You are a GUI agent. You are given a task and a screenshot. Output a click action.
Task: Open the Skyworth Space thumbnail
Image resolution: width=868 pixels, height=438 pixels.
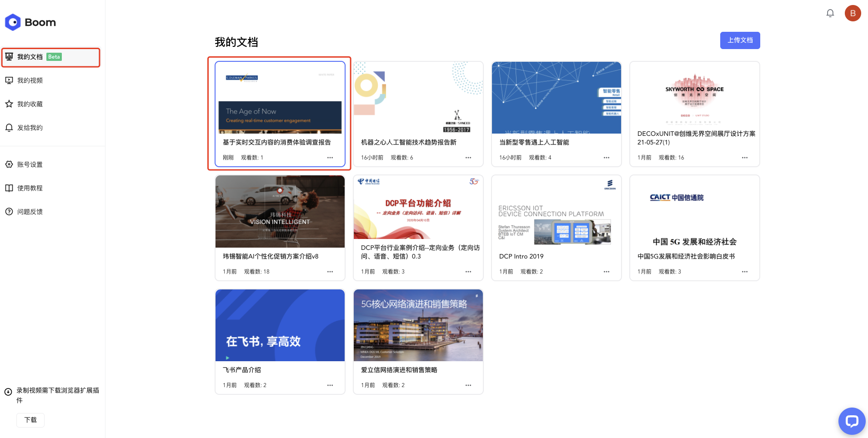click(695, 95)
